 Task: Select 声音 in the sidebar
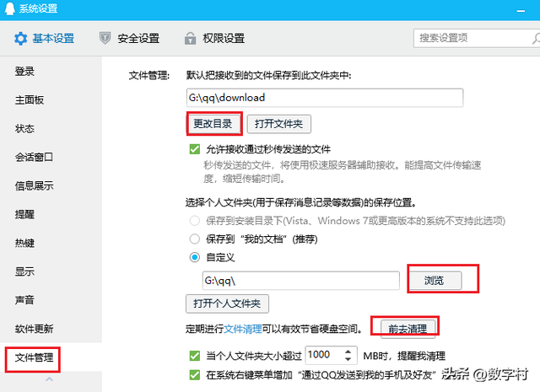[x=24, y=300]
